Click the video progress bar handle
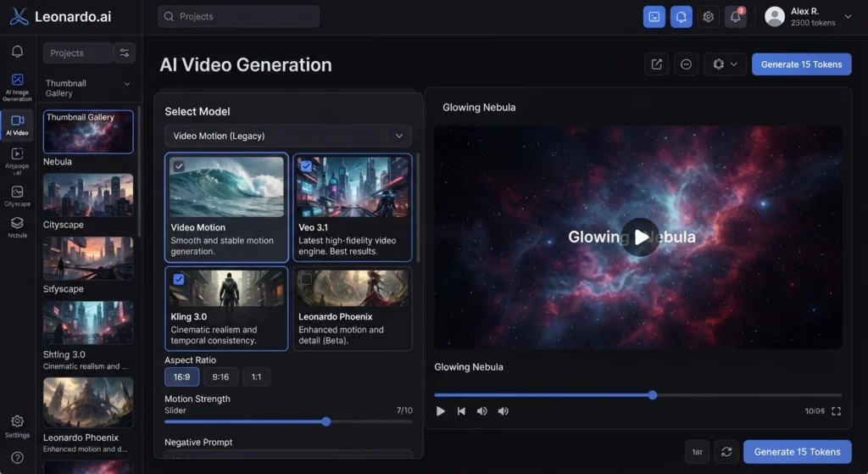Viewport: 868px width, 474px height. point(653,395)
